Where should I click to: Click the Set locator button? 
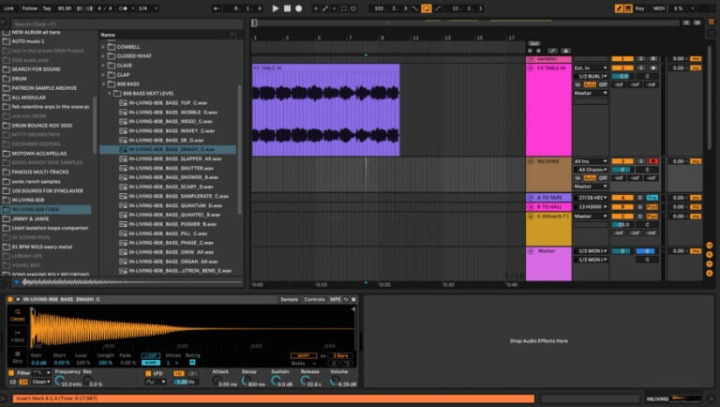click(534, 44)
